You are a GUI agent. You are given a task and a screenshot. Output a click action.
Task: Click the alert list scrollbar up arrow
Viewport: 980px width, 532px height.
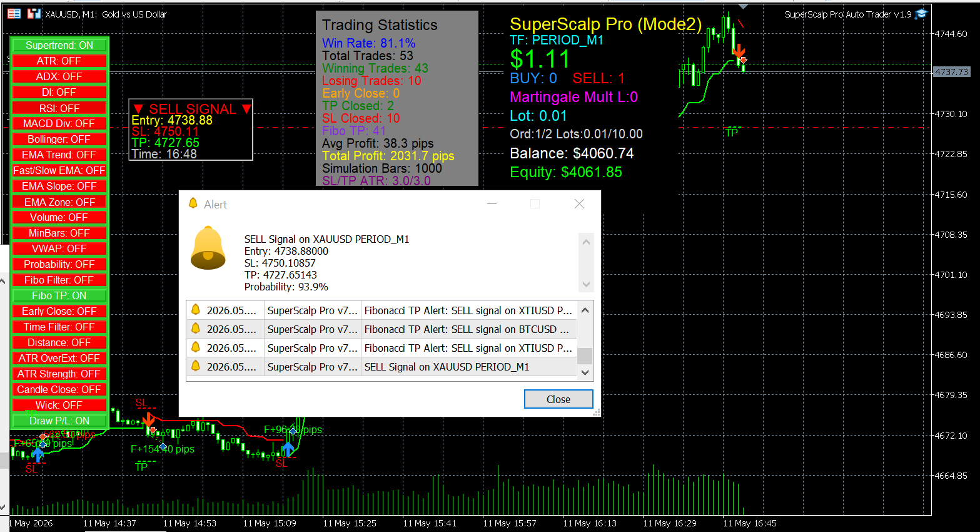585,310
